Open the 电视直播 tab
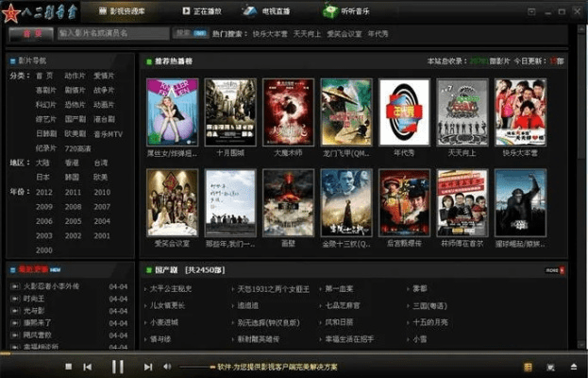Image resolution: width=588 pixels, height=378 pixels. coord(271,10)
